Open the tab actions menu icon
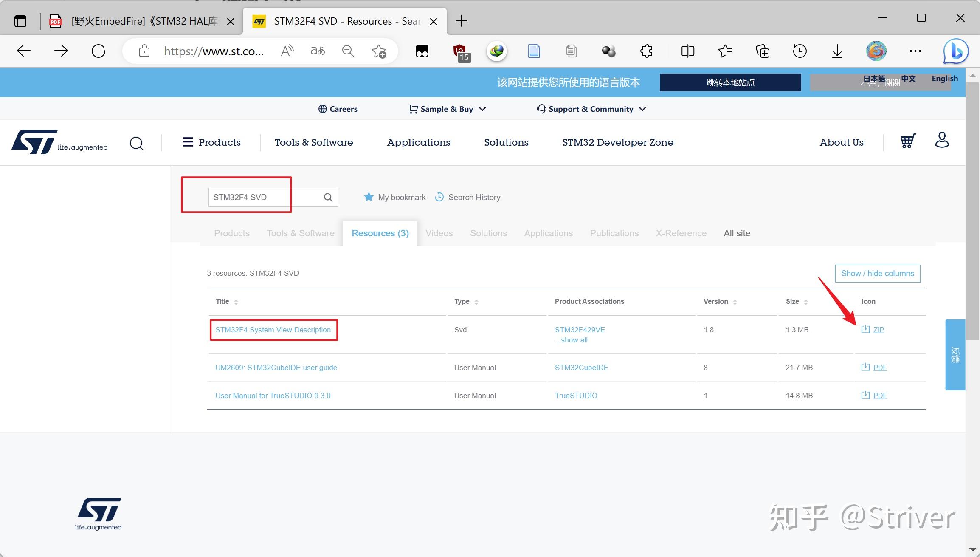This screenshot has height=557, width=980. click(20, 21)
